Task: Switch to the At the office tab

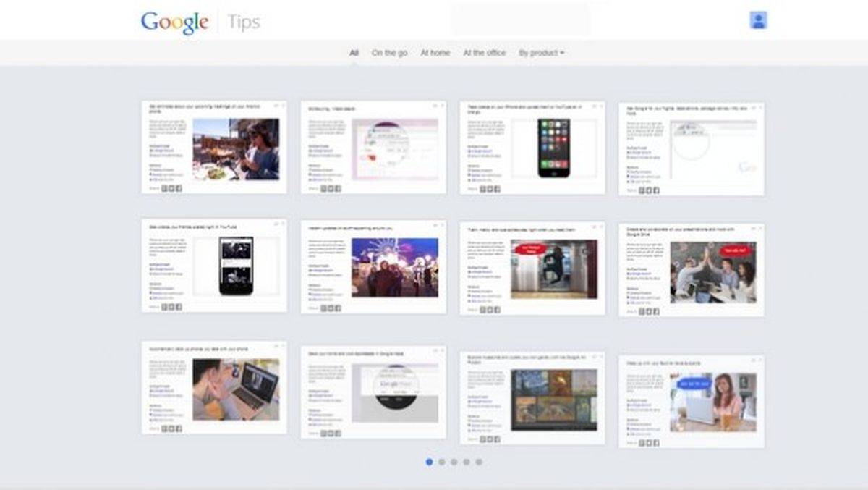Action: click(x=483, y=53)
